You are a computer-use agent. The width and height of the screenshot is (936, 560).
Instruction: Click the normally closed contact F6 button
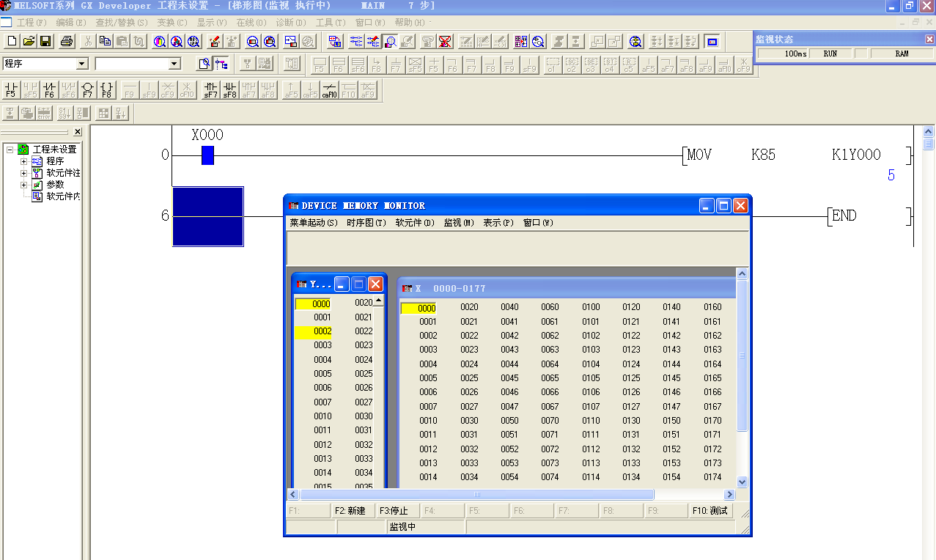pos(49,89)
